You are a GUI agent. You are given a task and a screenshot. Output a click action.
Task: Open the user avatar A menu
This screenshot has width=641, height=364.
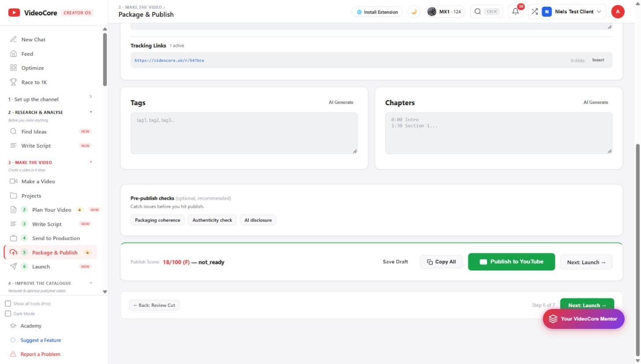pos(618,12)
